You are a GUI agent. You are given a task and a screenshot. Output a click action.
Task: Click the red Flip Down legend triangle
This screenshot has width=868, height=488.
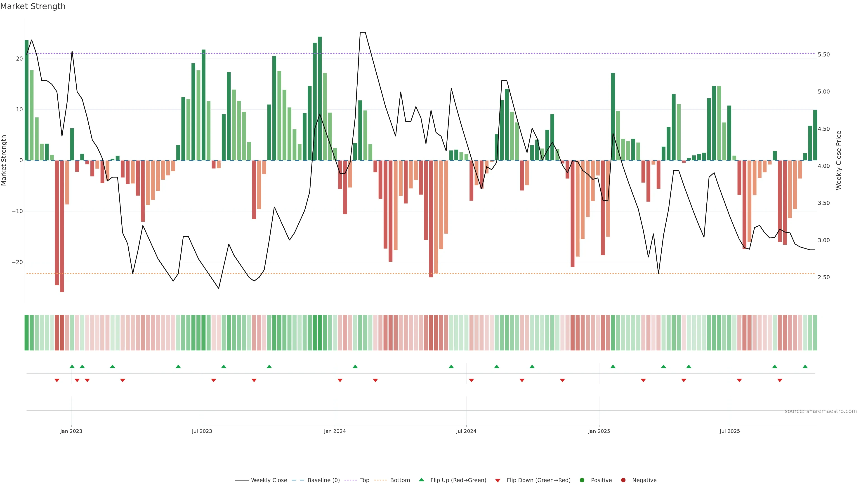pos(498,480)
